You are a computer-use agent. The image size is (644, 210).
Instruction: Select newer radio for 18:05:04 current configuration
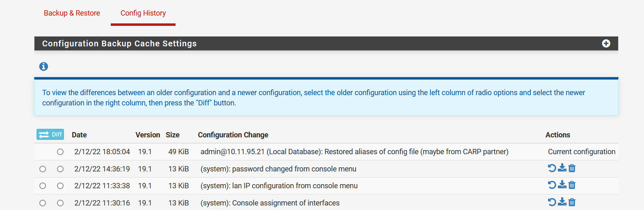pyautogui.click(x=60, y=152)
